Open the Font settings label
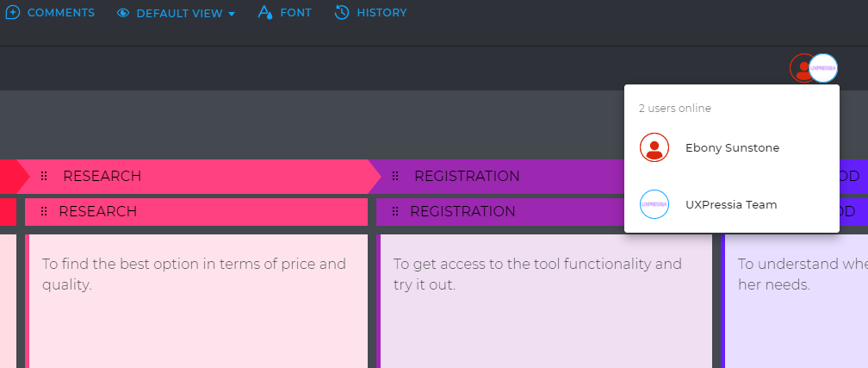Viewport: 868px width, 368px height. (296, 13)
